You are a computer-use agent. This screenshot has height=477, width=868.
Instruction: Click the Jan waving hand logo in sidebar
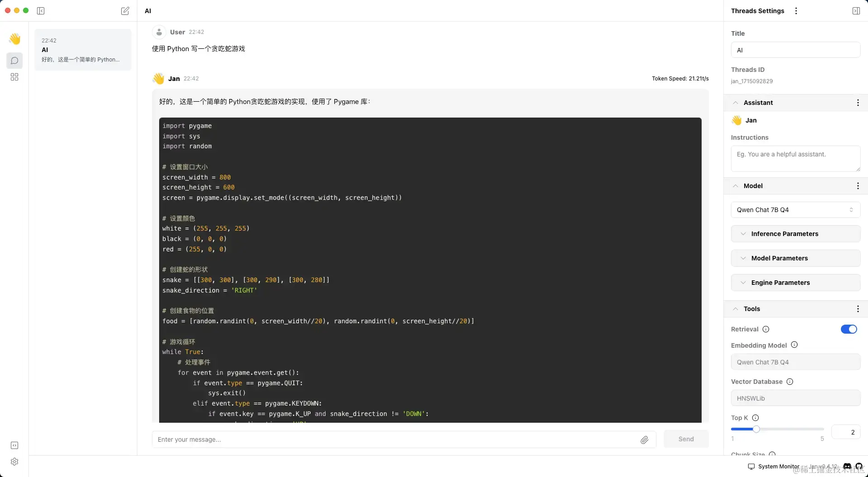[x=14, y=39]
